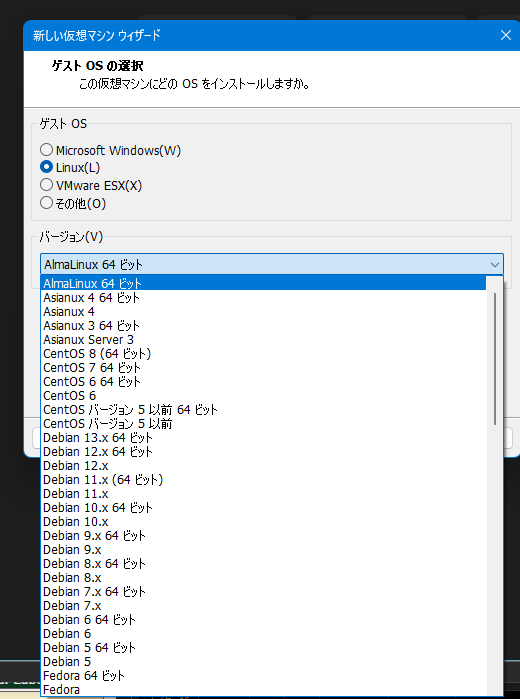The width and height of the screenshot is (520, 699).
Task: Close the 新しい仮想マシン ウィザード dialog
Action: 506,35
